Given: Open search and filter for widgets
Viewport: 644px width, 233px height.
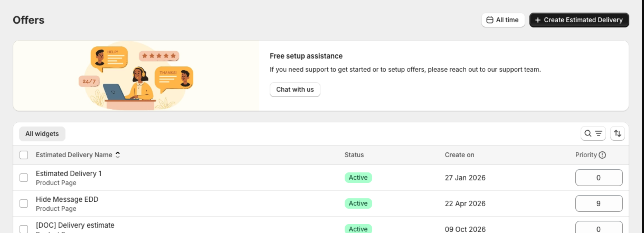Looking at the screenshot, I should coord(593,134).
